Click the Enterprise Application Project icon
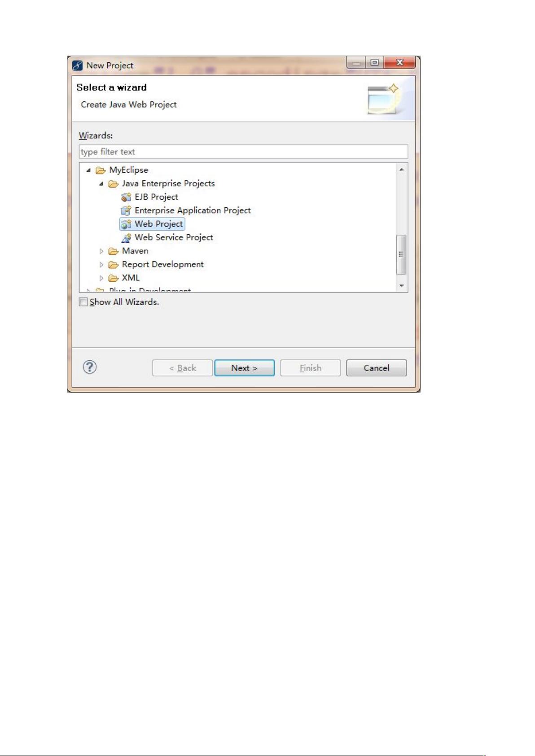 pyautogui.click(x=126, y=210)
